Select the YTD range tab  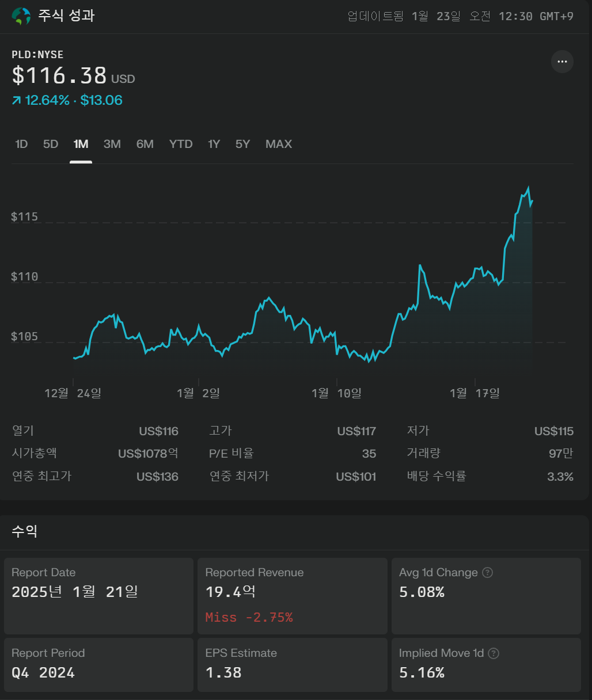[181, 144]
